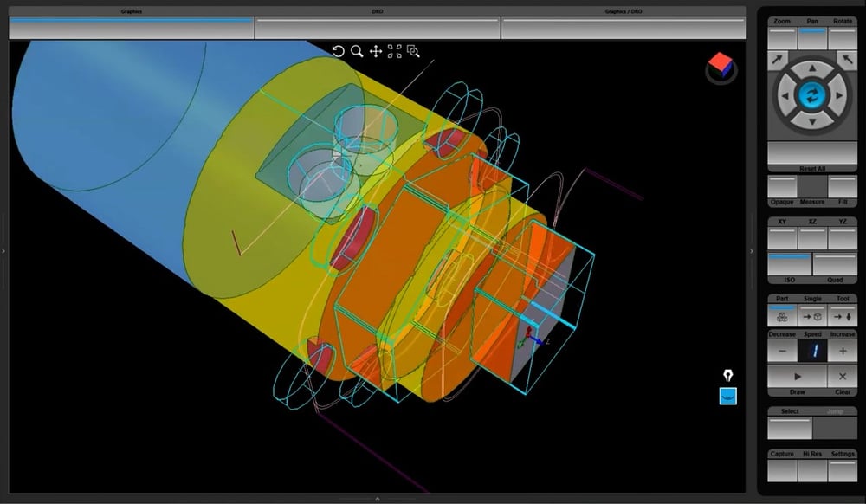
Task: Click the blue color swatch below pen icon
Action: pos(728,397)
